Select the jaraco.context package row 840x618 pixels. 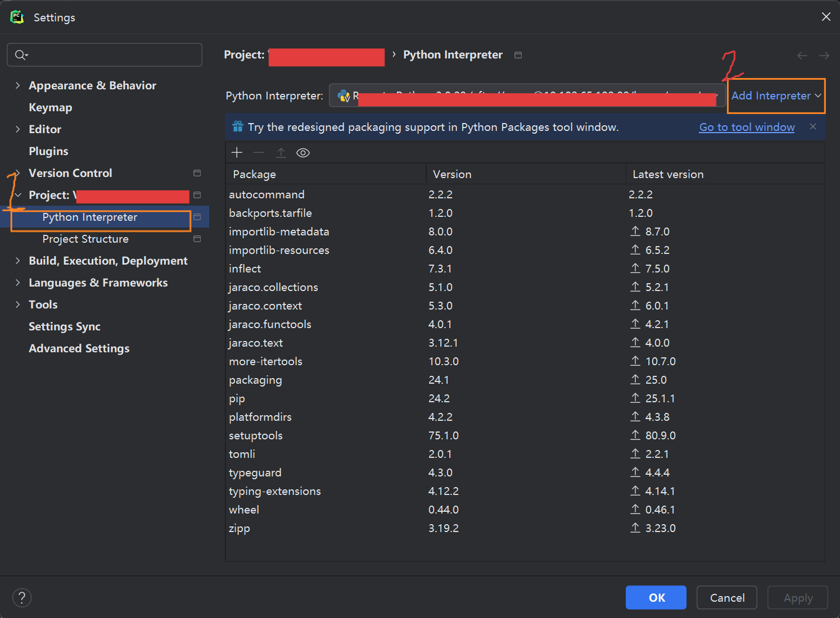pos(525,306)
